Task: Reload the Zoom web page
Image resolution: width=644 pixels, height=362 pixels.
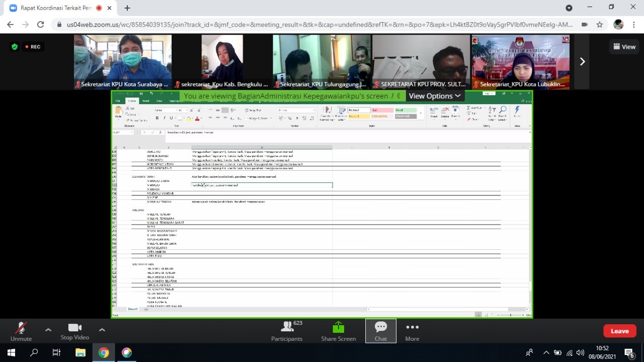Action: coord(41,24)
